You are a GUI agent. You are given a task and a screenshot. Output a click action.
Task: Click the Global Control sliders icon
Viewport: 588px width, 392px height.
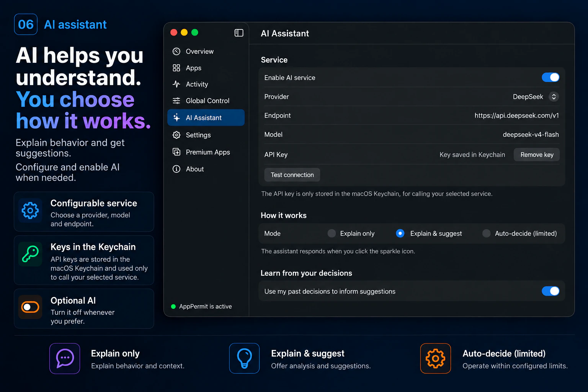[176, 101]
